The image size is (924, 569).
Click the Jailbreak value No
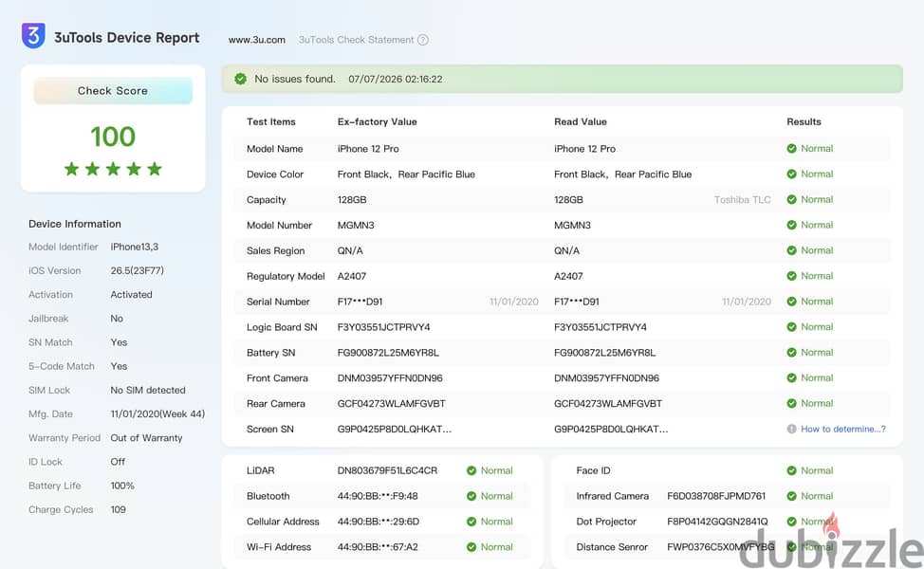point(117,319)
